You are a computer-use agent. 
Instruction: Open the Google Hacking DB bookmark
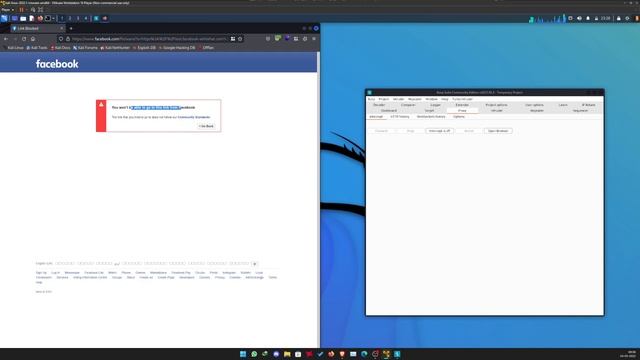pyautogui.click(x=177, y=48)
